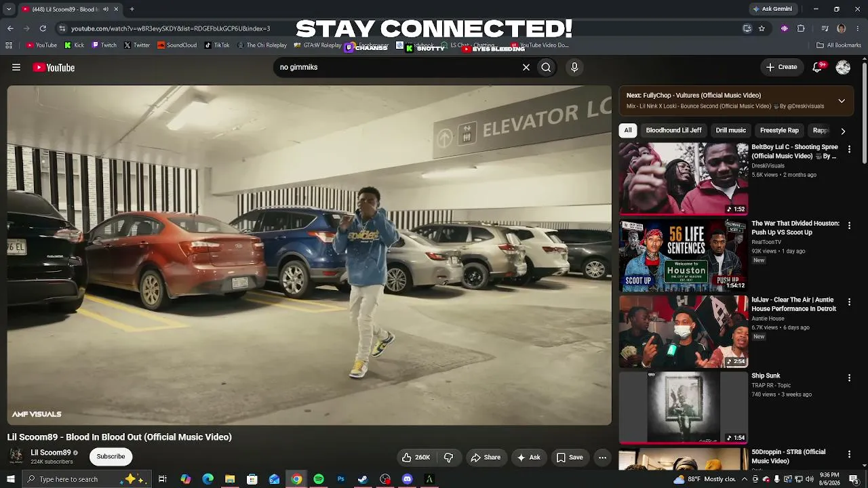Image resolution: width=868 pixels, height=488 pixels.
Task: Go to the YouTube home logo
Action: click(54, 67)
